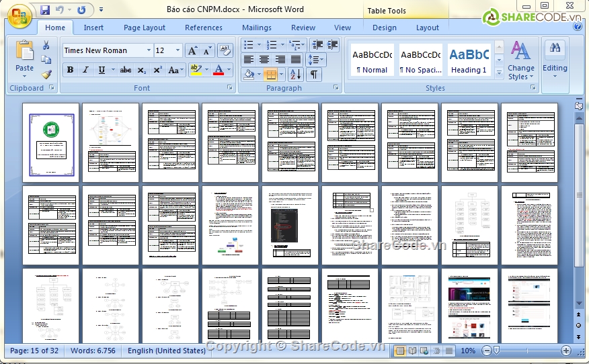Screen dimensions: 589x364
Task: Open the Font dialog launcher
Action: (229, 87)
